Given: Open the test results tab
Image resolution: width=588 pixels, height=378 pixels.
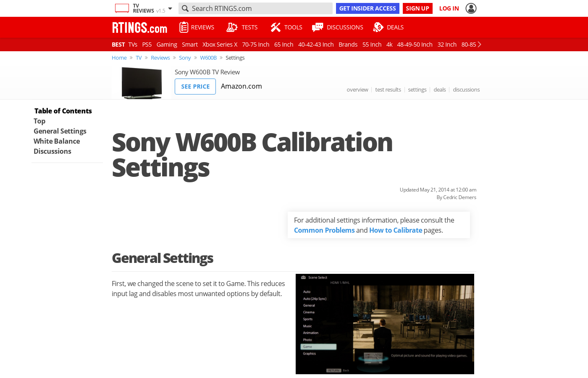Looking at the screenshot, I should [x=388, y=89].
